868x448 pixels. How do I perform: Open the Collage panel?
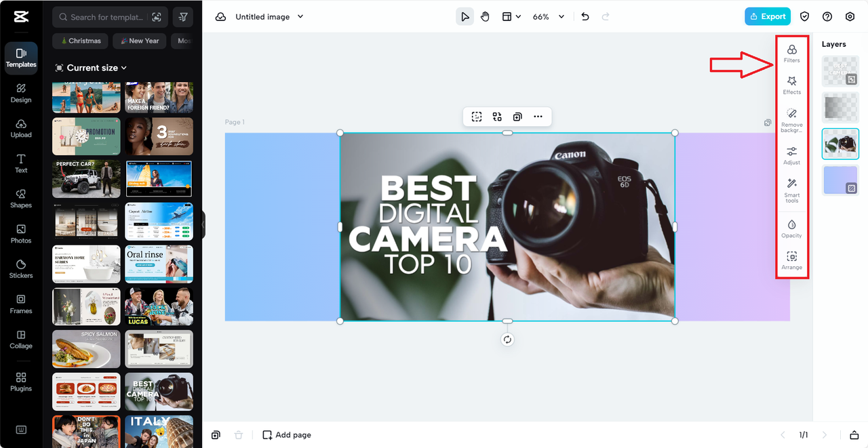(21, 340)
